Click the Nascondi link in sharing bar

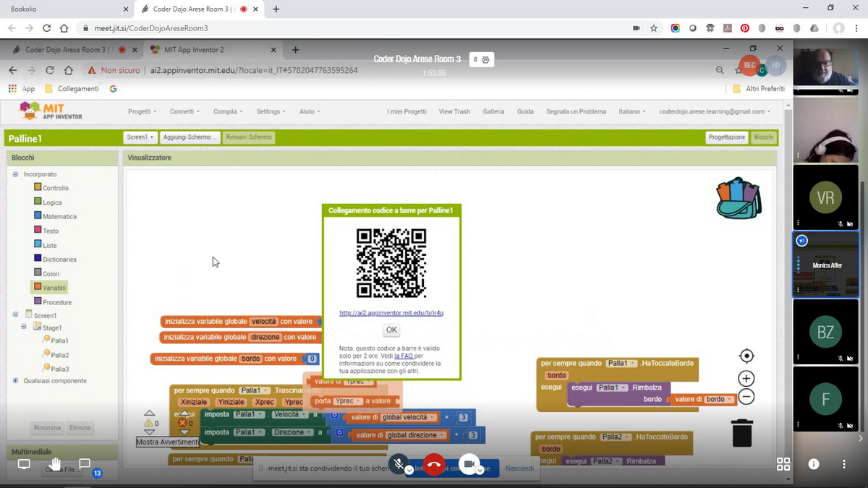coord(519,468)
